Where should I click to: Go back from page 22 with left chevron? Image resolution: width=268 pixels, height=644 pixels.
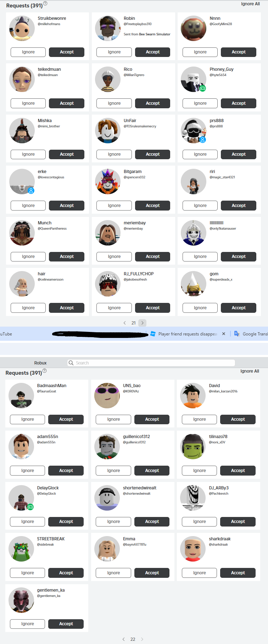click(124, 639)
